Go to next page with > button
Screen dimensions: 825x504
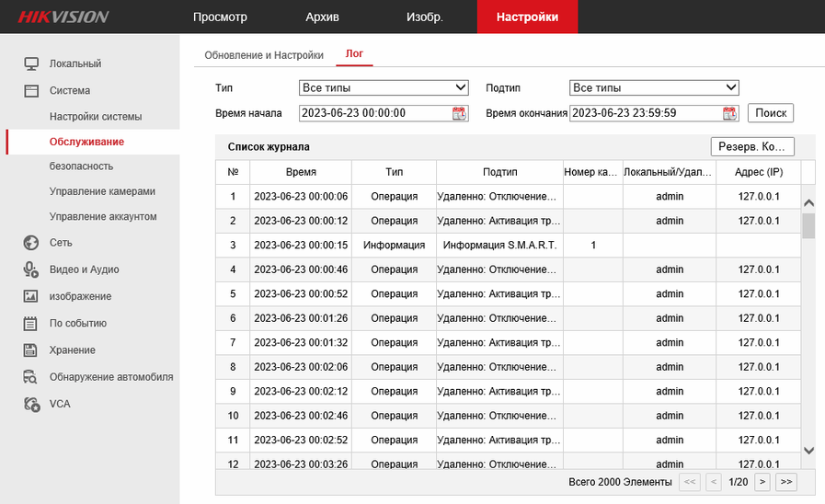tap(762, 482)
